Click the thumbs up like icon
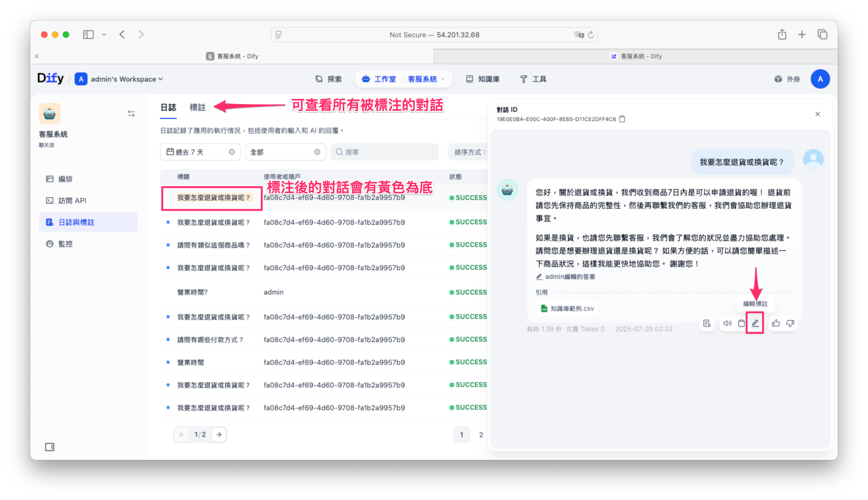 point(776,323)
